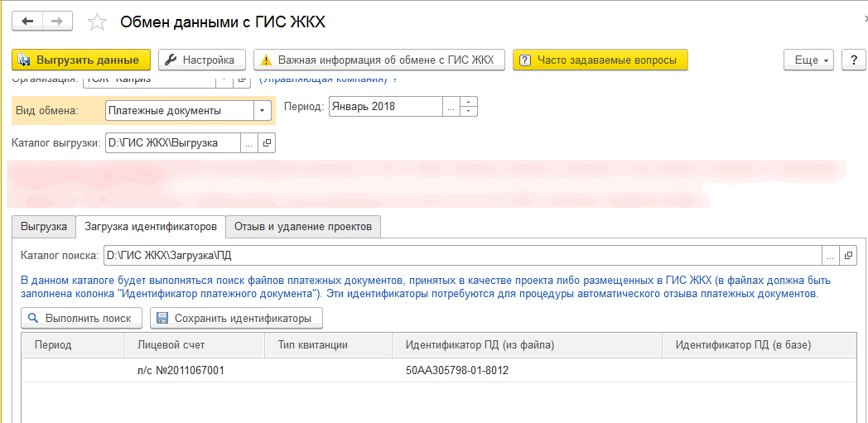Screen dimensions: 868x423
Task: Switch to Отзыв и удаление проектов tab
Action: 303,227
